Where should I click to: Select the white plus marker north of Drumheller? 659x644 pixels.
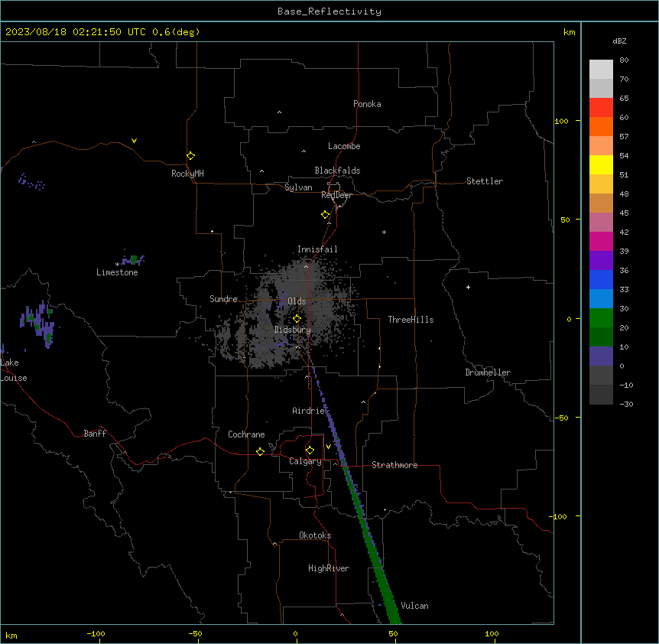point(468,287)
